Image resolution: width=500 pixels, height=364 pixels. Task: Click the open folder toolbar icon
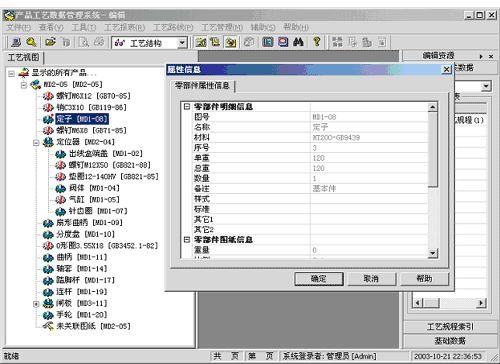[51, 42]
